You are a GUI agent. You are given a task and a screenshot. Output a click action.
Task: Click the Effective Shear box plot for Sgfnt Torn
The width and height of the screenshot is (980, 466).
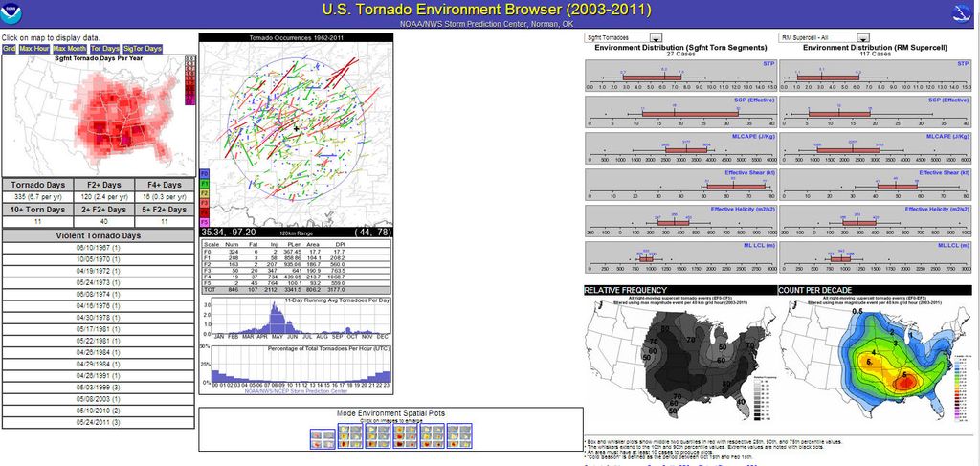681,185
